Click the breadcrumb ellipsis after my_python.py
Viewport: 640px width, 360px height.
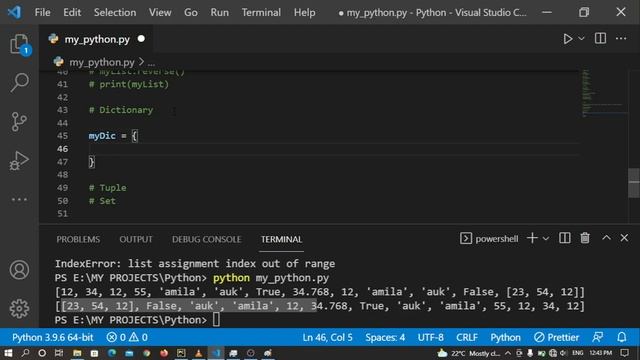pyautogui.click(x=151, y=62)
